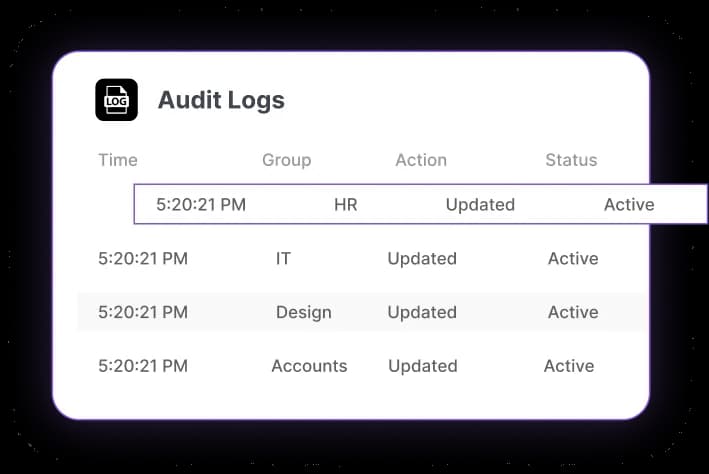709x474 pixels.
Task: Click Active status in the Design row
Action: 573,313
